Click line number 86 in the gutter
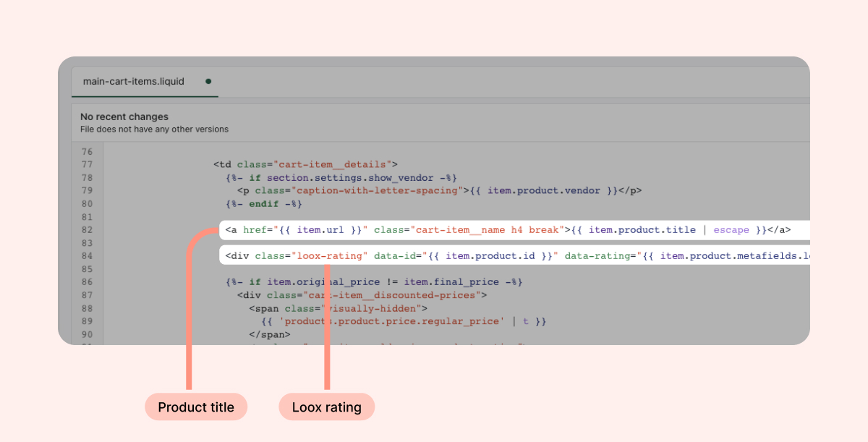868x442 pixels. click(87, 282)
